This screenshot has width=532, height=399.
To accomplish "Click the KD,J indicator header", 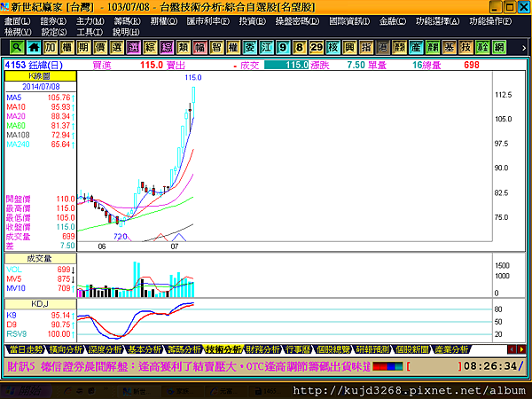I will 41,304.
